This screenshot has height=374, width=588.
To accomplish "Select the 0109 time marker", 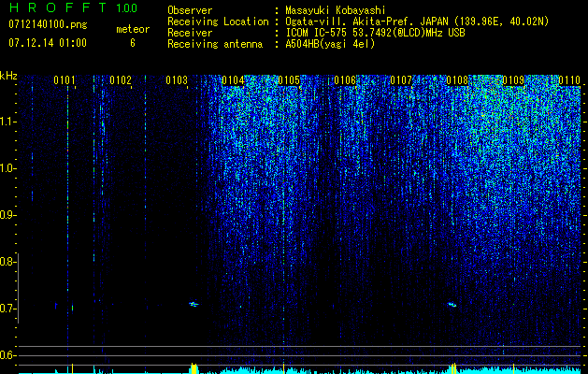I will [x=513, y=80].
